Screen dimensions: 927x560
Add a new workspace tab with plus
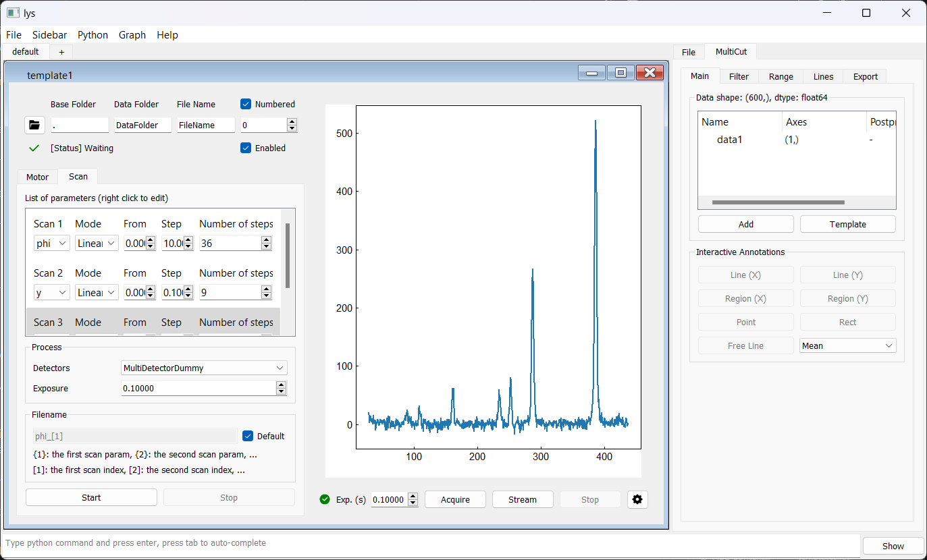(x=61, y=52)
